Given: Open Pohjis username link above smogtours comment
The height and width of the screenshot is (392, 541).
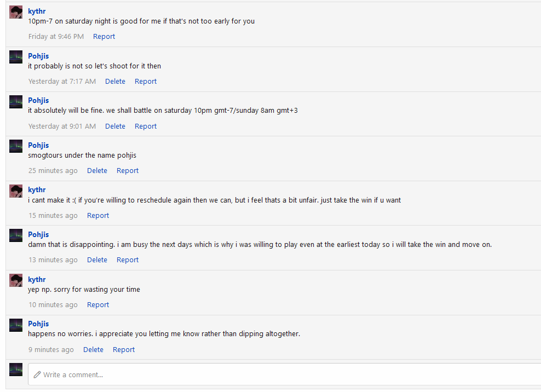Looking at the screenshot, I should click(38, 145).
